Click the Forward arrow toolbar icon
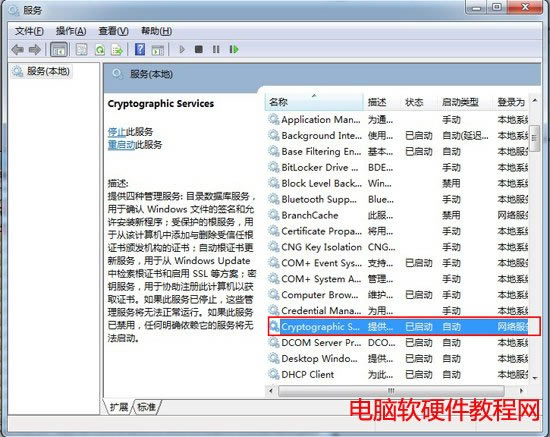 pyautogui.click(x=34, y=49)
